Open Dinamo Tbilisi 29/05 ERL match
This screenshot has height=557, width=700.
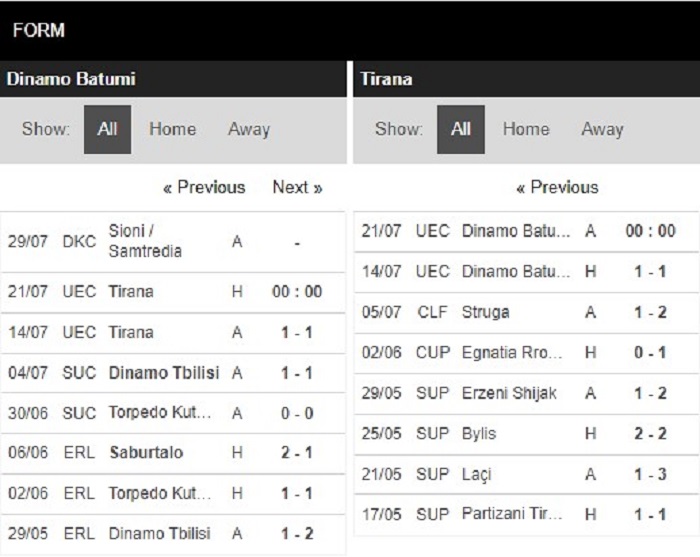coord(173,533)
